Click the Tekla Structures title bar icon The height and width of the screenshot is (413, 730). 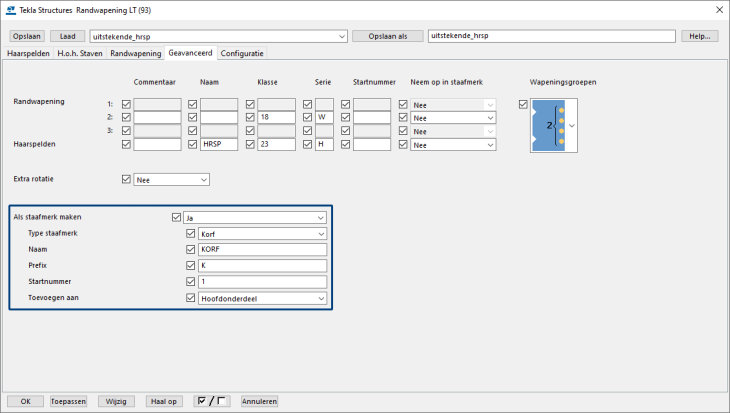click(10, 9)
